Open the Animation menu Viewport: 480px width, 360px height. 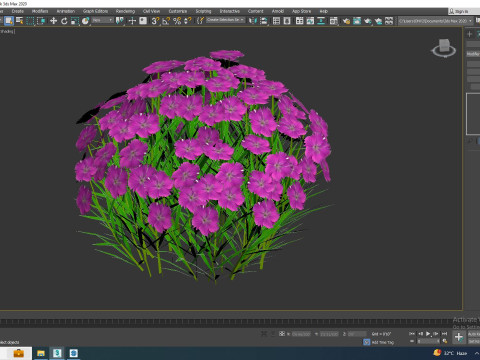coord(66,11)
